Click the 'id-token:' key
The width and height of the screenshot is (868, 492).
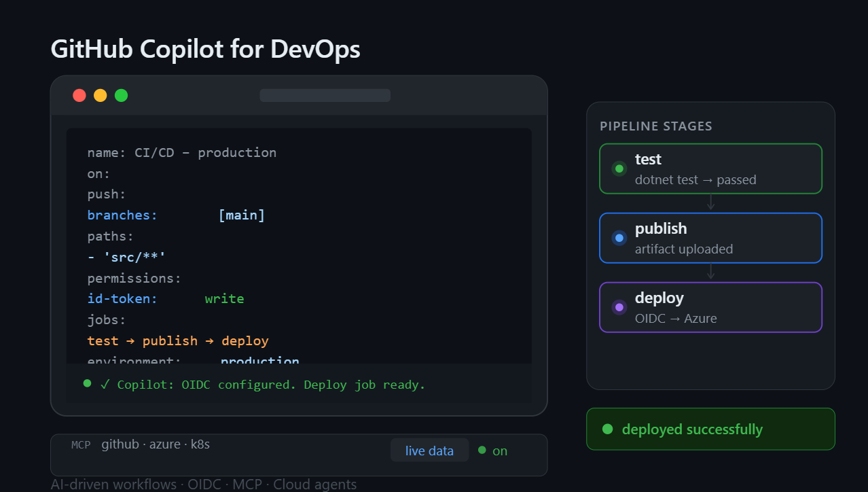click(122, 299)
